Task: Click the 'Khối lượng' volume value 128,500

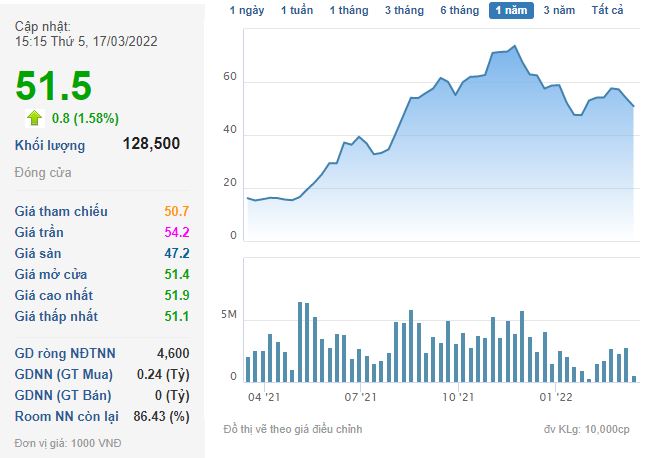Action: [x=151, y=144]
